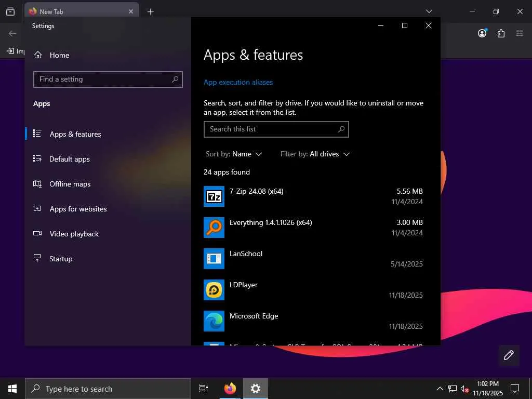Click Settings gear on the taskbar
532x399 pixels.
point(256,389)
